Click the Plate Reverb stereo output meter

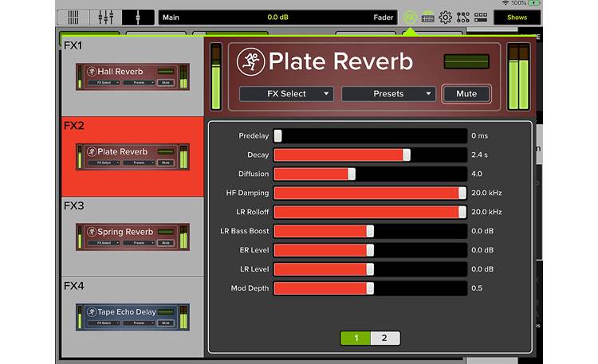point(519,77)
